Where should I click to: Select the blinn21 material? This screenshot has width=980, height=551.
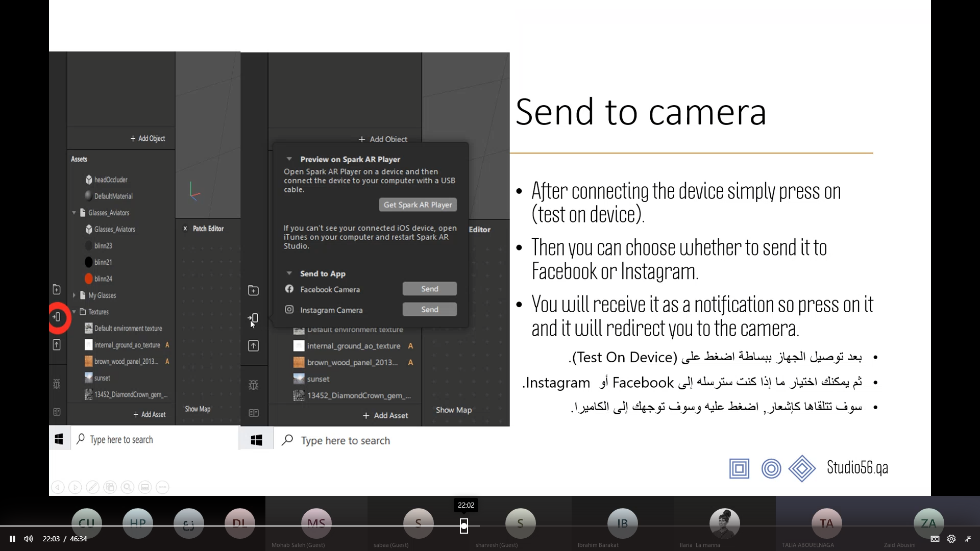click(x=98, y=262)
